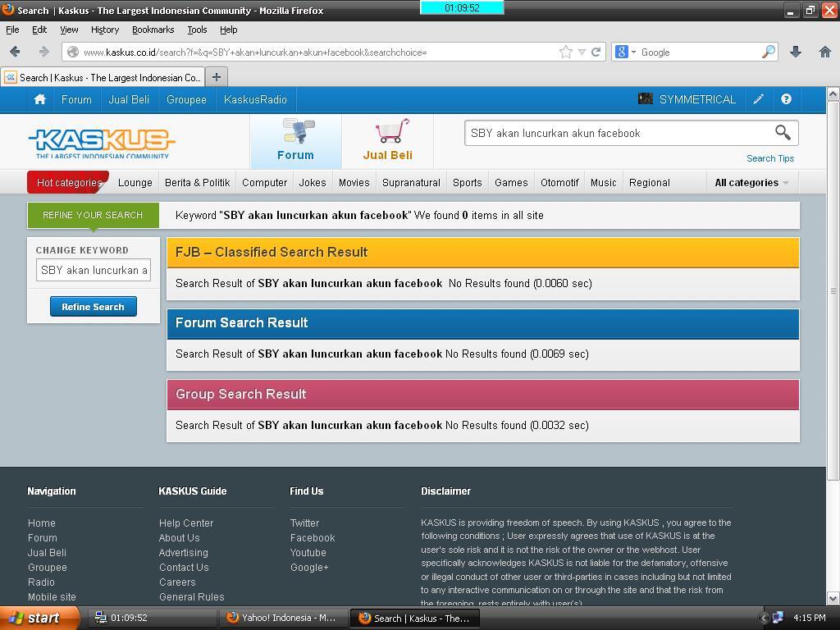Open URL history dropdown arrow
840x630 pixels.
[582, 52]
